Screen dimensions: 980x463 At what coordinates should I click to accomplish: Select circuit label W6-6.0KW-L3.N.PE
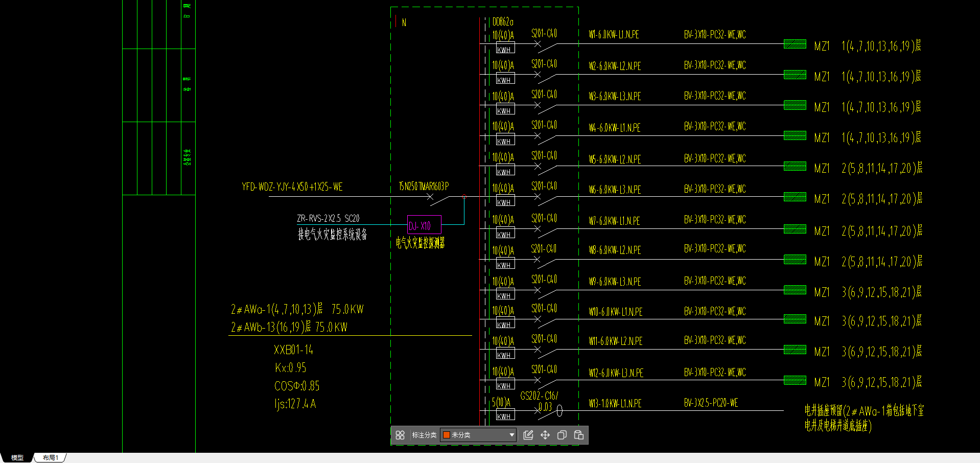(x=615, y=190)
